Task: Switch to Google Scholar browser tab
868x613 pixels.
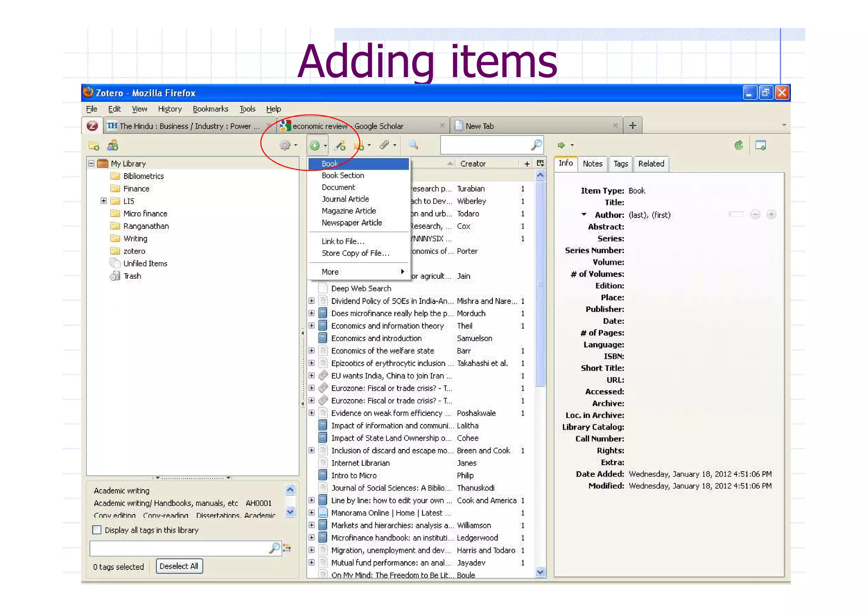Action: tap(363, 126)
